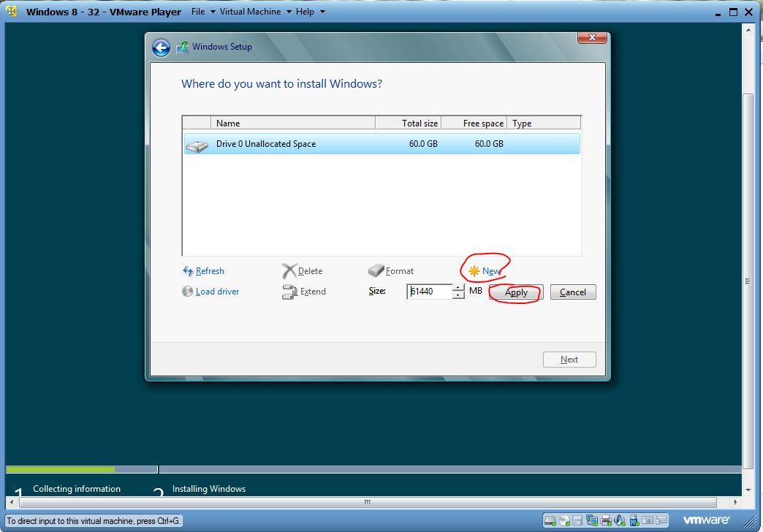Click inside the Size input field

[429, 292]
